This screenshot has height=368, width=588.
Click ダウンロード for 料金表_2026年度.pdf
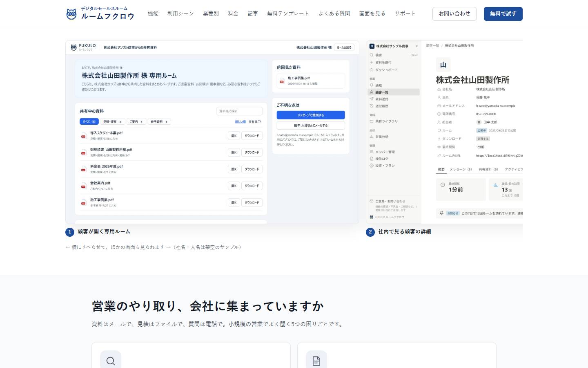252,169
